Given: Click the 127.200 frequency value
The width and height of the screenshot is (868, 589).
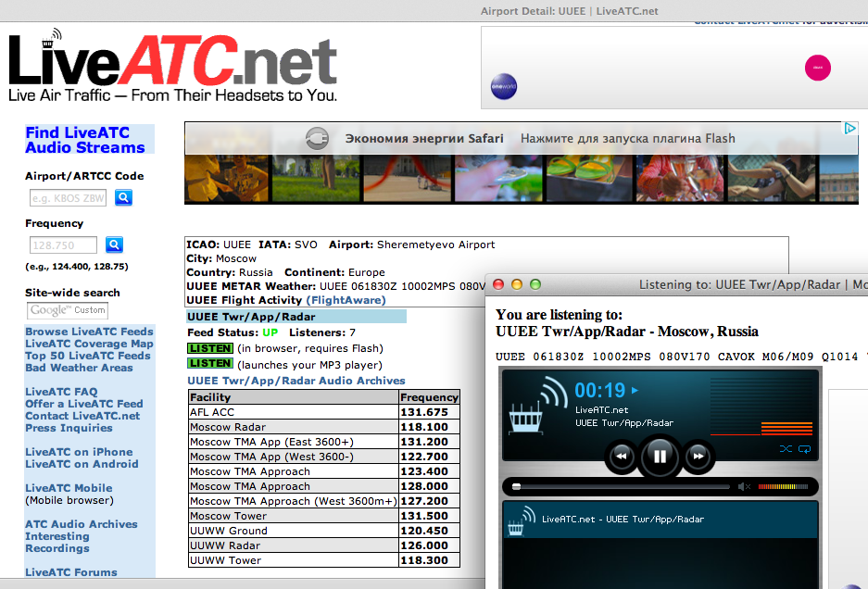Looking at the screenshot, I should tap(424, 502).
